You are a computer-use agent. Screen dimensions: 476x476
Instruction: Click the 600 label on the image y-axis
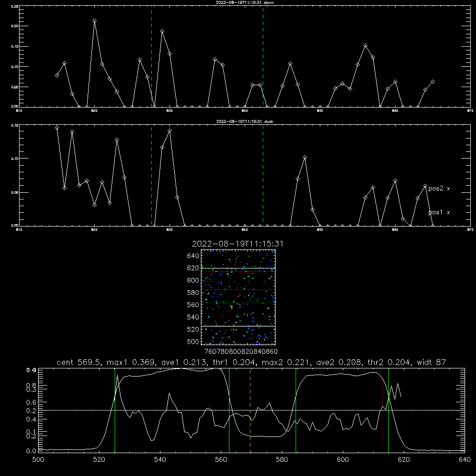[193, 280]
